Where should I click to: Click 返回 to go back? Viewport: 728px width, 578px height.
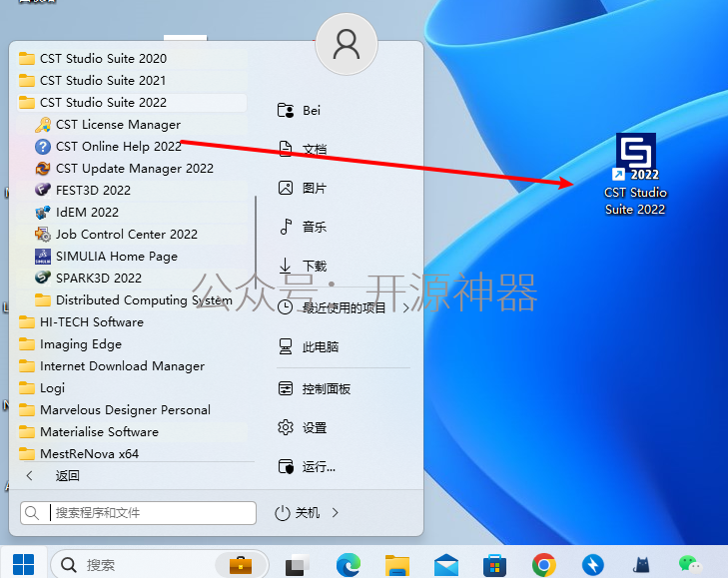[53, 476]
